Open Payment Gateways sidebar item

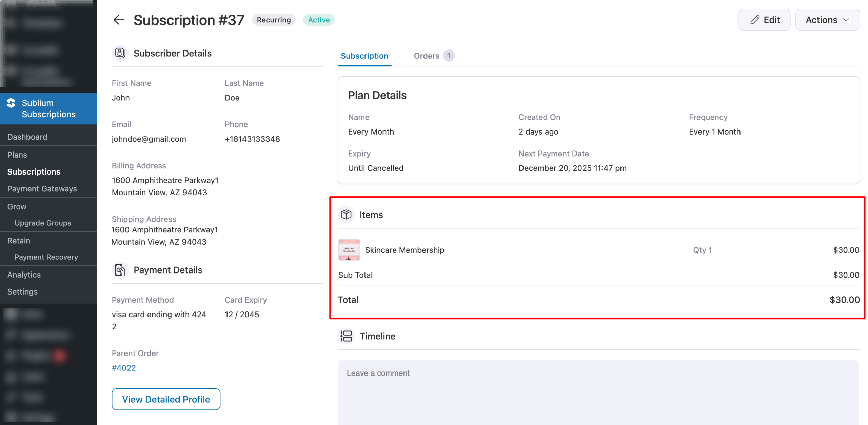point(42,189)
